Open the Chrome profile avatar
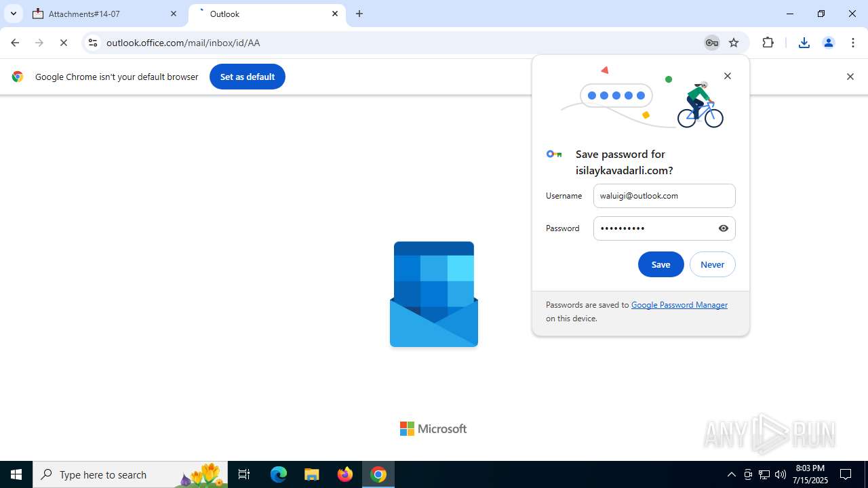Image resolution: width=868 pixels, height=488 pixels. 829,43
